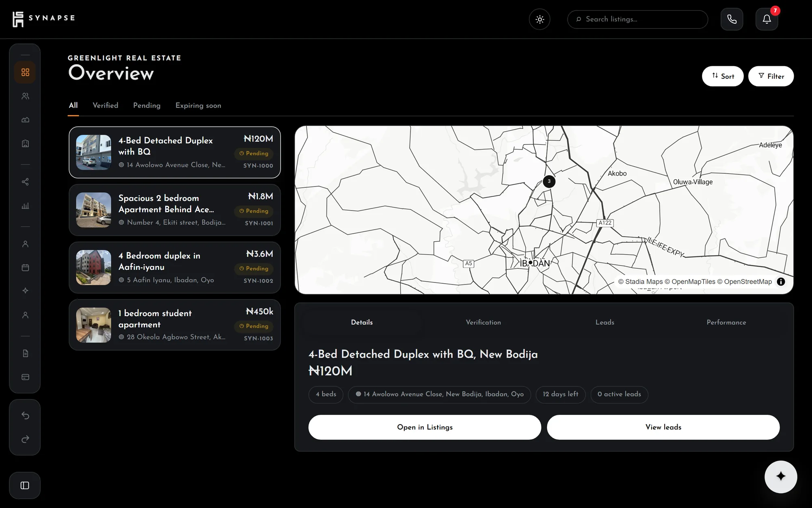Switch to the Pending tab
The height and width of the screenshot is (508, 812).
pos(147,106)
